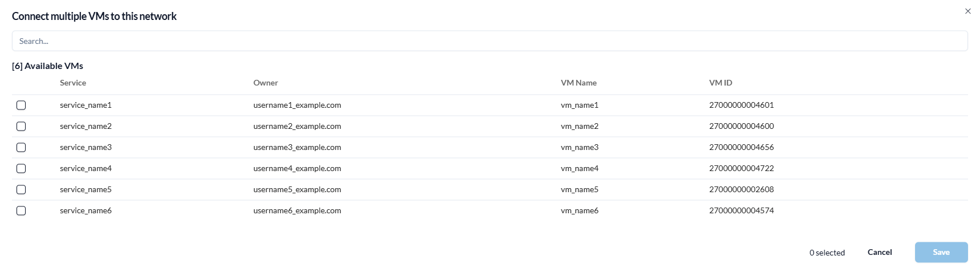Click the vm_name4 entry
The width and height of the screenshot is (980, 272).
click(x=579, y=168)
